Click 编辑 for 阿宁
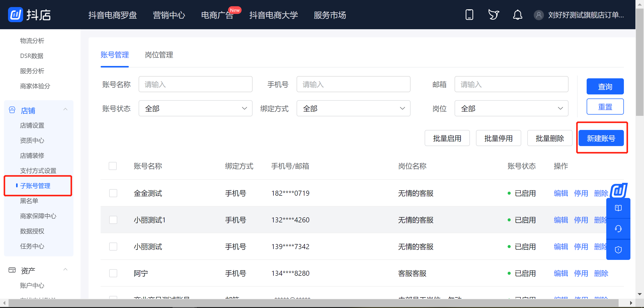This screenshot has width=644, height=308. (561, 273)
